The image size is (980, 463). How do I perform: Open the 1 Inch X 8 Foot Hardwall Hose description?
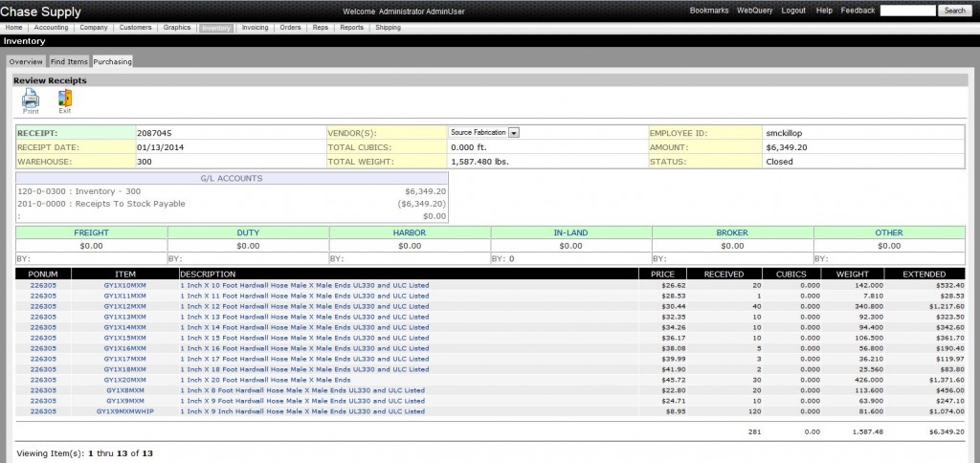(x=302, y=390)
